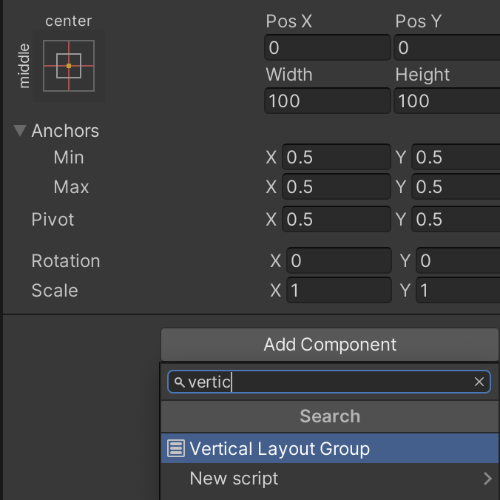
Task: Collapse the Anchors section
Action: [20, 130]
